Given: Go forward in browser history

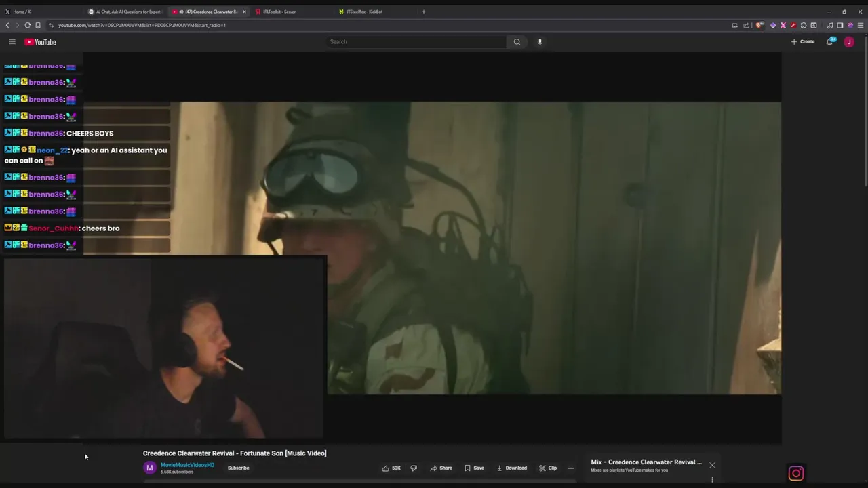Looking at the screenshot, I should [17, 25].
